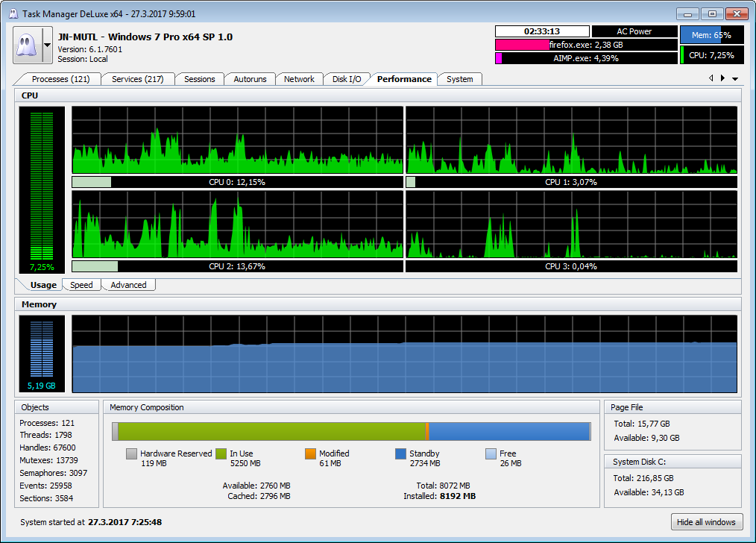Click the firefox.exe memory usage bar
Screen dimensions: 756x543
pyautogui.click(x=586, y=45)
